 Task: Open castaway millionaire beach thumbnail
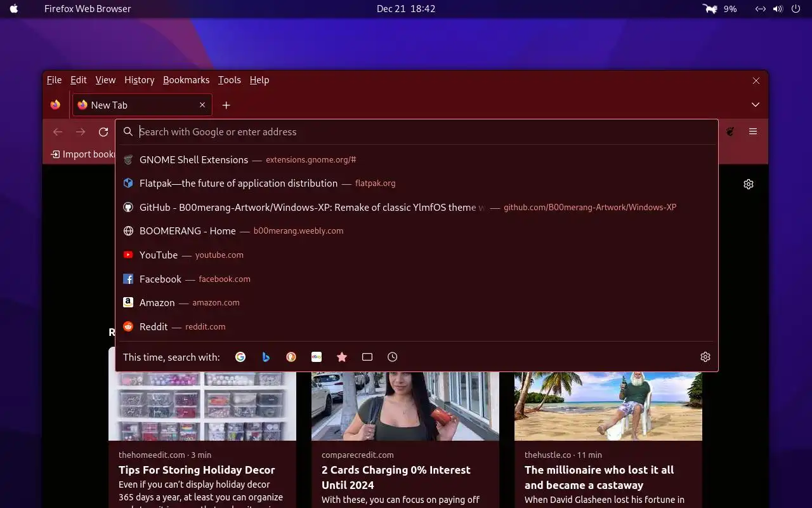(608, 406)
